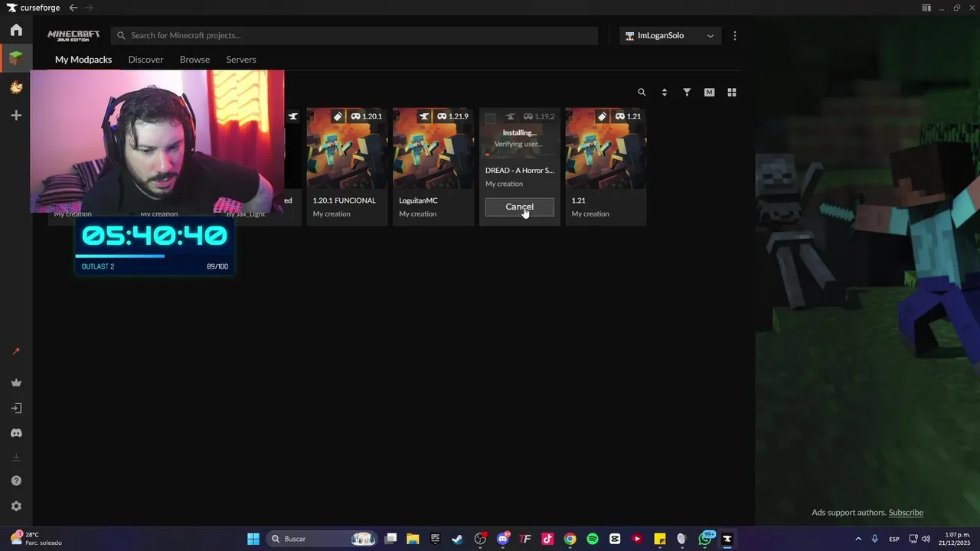Click the Fabric loader icon on 1.20.1 FUNCIONAL
This screenshot has width=980, height=551.
tap(338, 116)
